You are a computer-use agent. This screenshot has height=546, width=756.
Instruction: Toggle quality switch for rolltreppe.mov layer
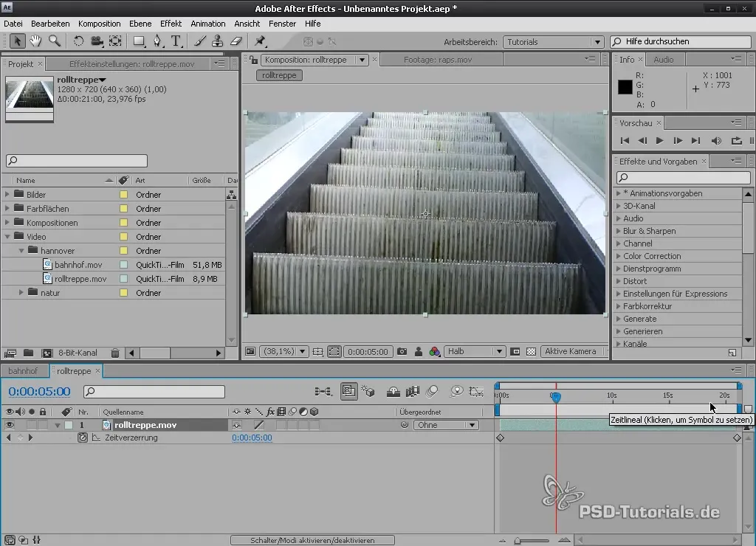[x=259, y=425]
